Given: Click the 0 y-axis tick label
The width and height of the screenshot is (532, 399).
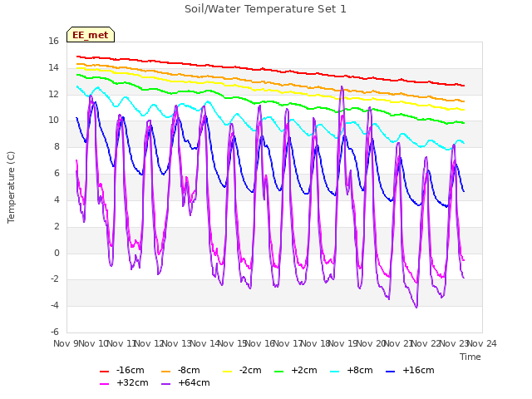Looking at the screenshot, I should click(x=57, y=253).
